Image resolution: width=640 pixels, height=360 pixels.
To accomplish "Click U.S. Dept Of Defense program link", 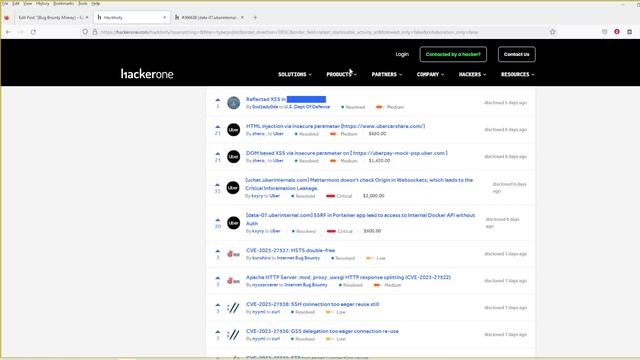I will pos(307,107).
